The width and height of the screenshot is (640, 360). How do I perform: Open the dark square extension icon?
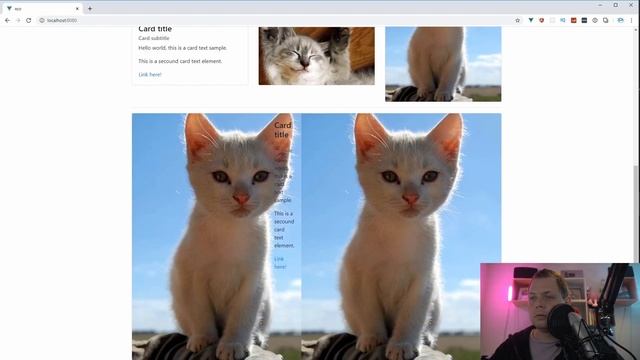pyautogui.click(x=584, y=20)
